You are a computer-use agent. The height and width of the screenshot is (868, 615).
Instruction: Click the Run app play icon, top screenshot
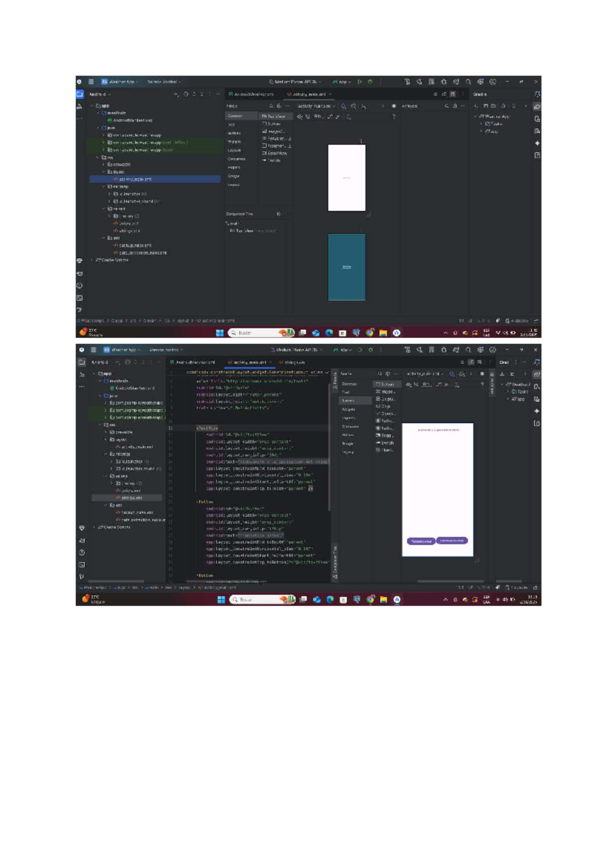[360, 81]
